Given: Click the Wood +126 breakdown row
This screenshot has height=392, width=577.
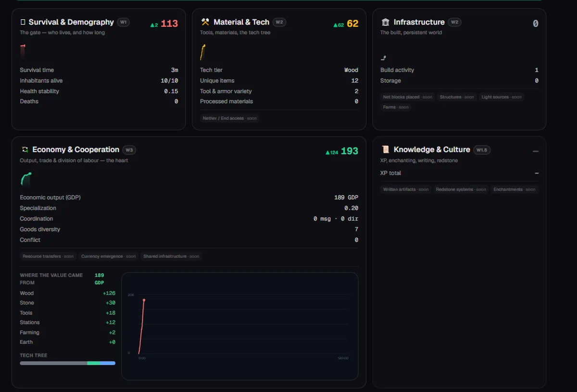Looking at the screenshot, I should coord(68,293).
